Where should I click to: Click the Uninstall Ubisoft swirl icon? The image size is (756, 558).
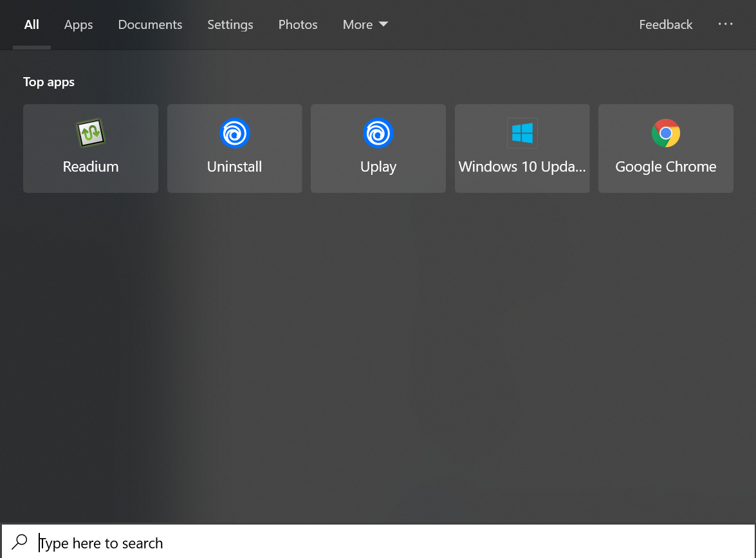pos(234,133)
